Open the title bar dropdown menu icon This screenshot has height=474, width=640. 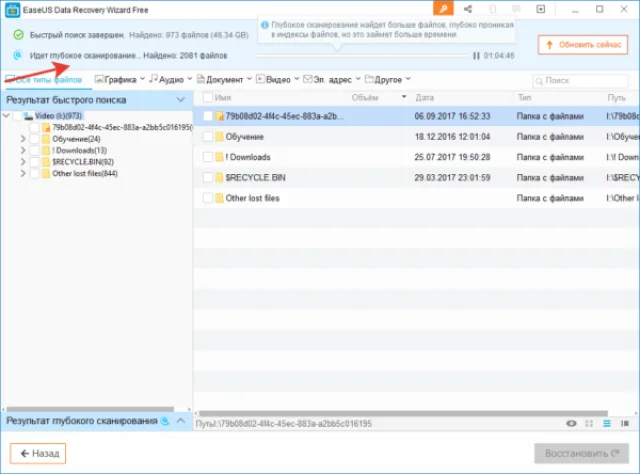coord(540,9)
